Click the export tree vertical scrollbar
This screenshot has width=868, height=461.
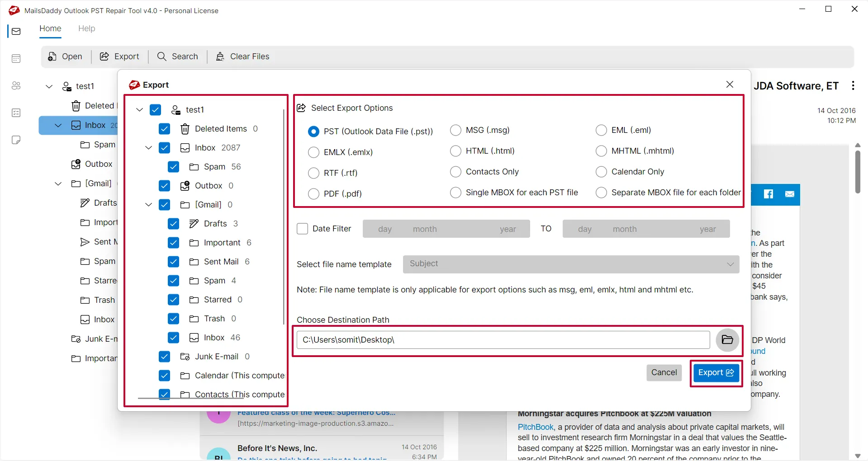pyautogui.click(x=284, y=217)
